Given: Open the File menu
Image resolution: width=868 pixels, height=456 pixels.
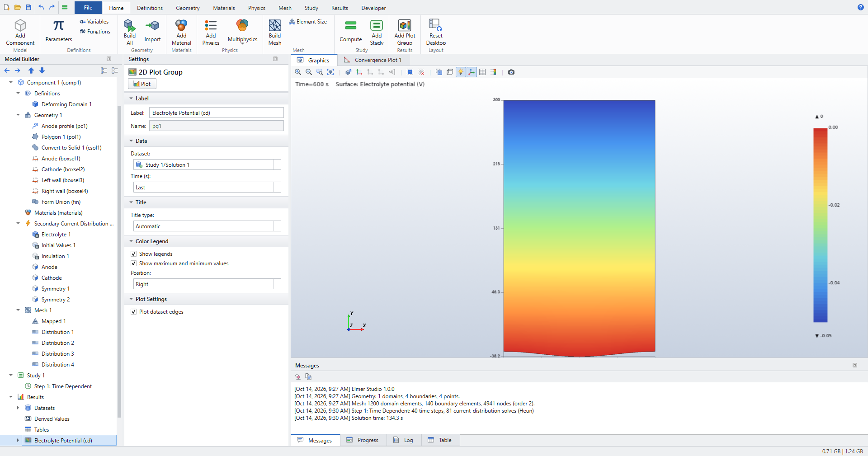Looking at the screenshot, I should [88, 8].
